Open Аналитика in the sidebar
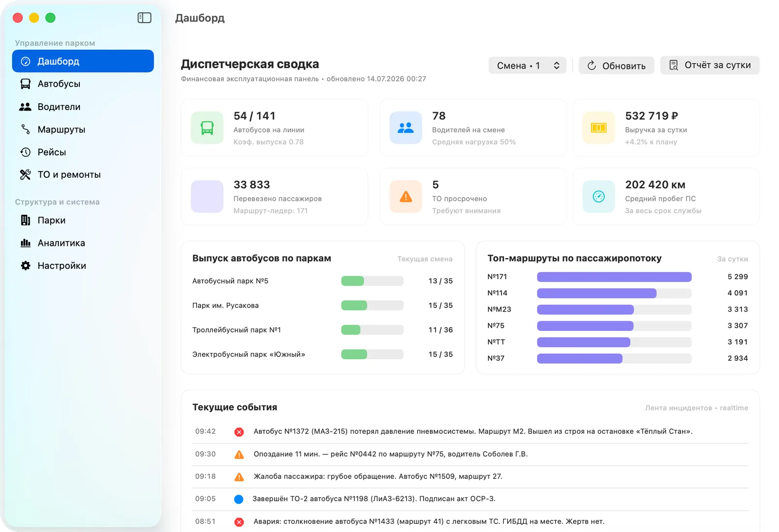This screenshot has width=779, height=532. pyautogui.click(x=83, y=243)
